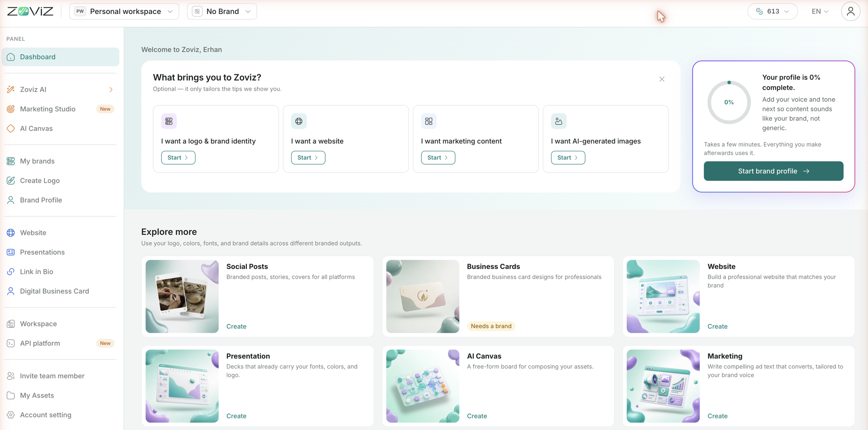Open Account setting page
Image resolution: width=868 pixels, height=430 pixels.
coord(60,415)
